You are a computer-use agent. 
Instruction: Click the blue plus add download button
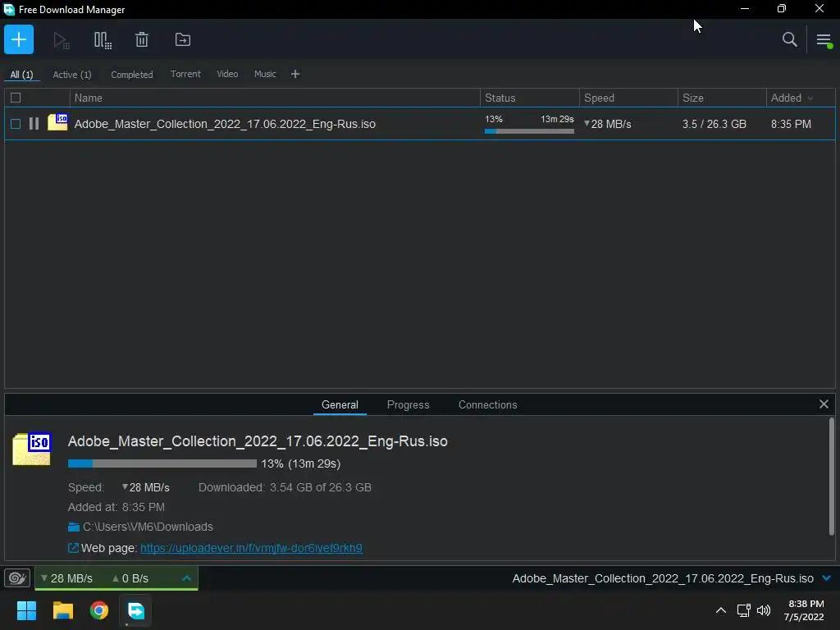(19, 39)
